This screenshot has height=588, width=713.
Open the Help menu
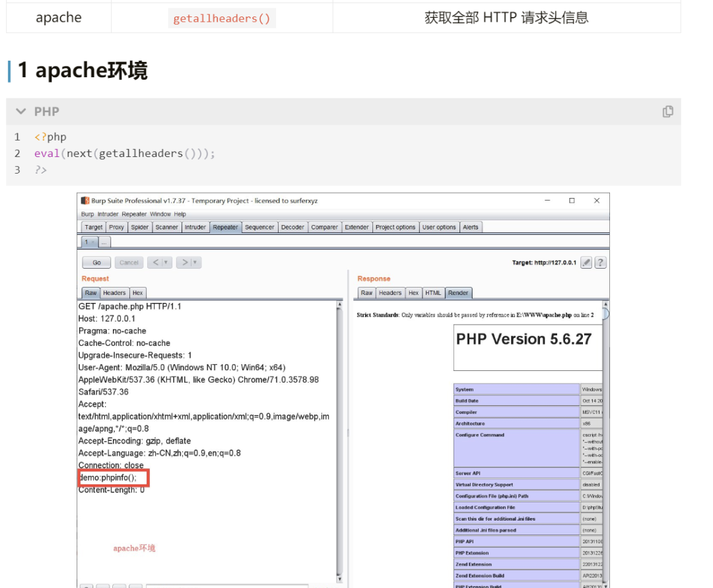point(180,214)
